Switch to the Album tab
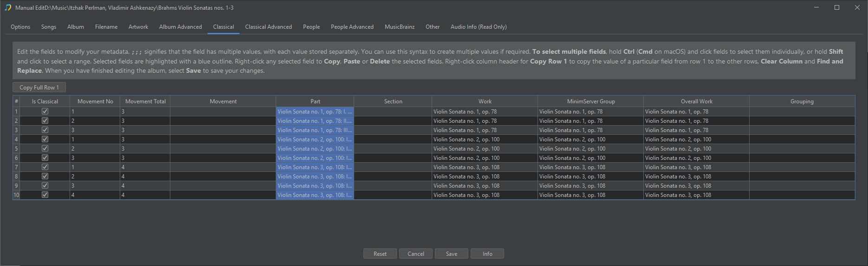This screenshot has width=868, height=266. (x=76, y=27)
